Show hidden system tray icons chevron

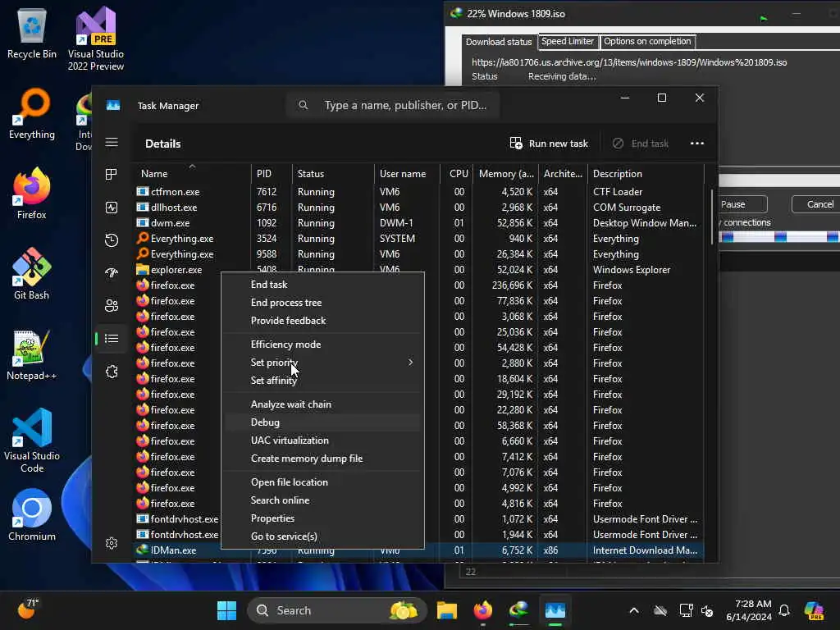pos(634,610)
